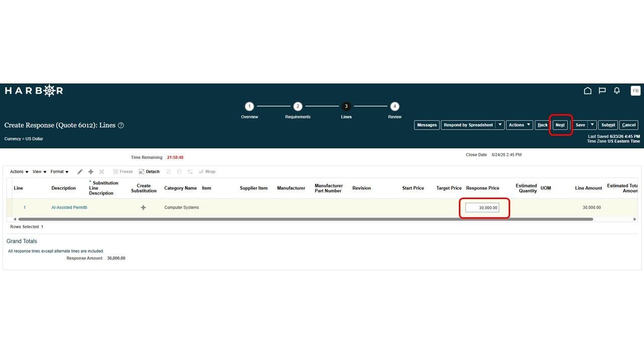Click the Next button
Screen dimensions: 644x362
click(560, 125)
